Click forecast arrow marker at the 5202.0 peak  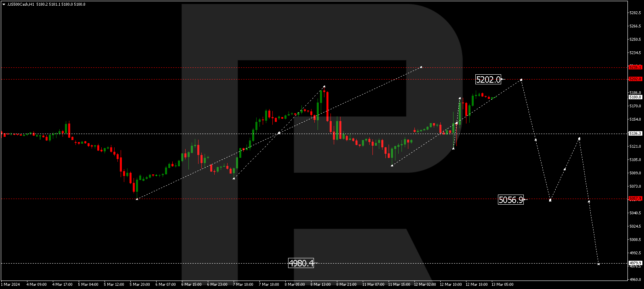coord(521,80)
